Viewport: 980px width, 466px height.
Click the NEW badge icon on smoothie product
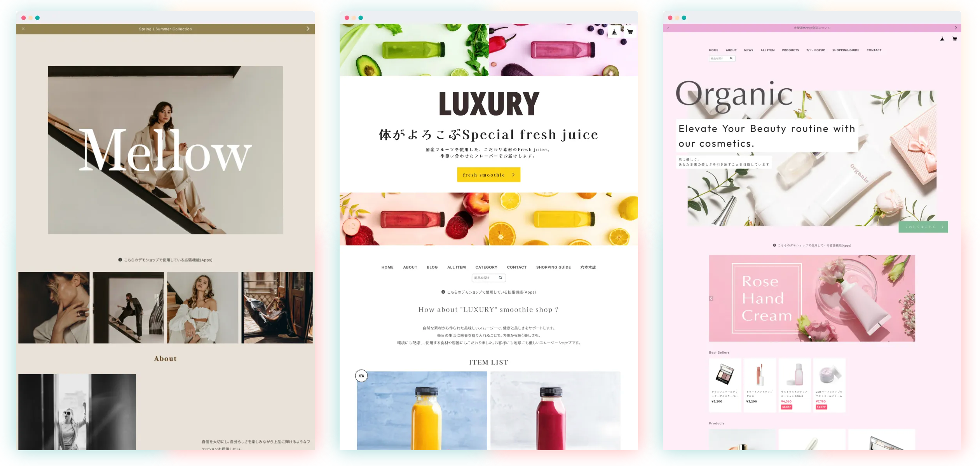point(361,375)
